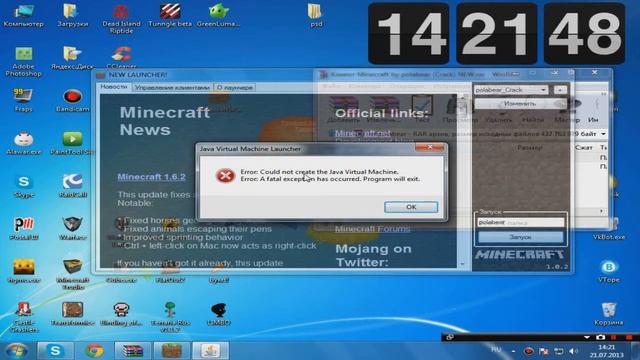Click the plus button beside profile dropdown

pyautogui.click(x=560, y=89)
